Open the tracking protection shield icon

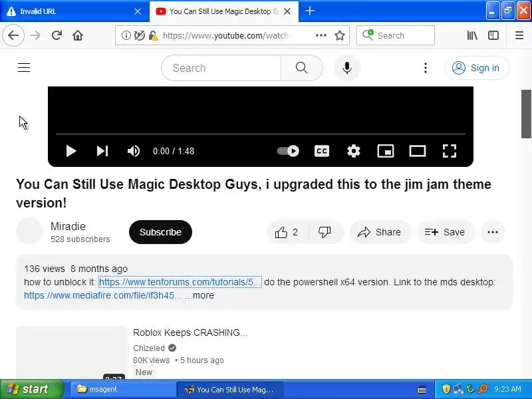point(139,35)
